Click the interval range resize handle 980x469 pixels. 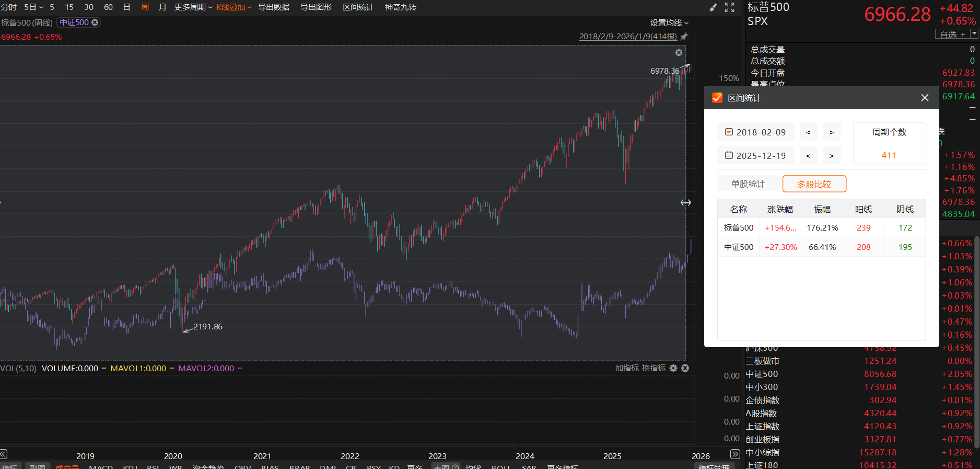coord(686,202)
